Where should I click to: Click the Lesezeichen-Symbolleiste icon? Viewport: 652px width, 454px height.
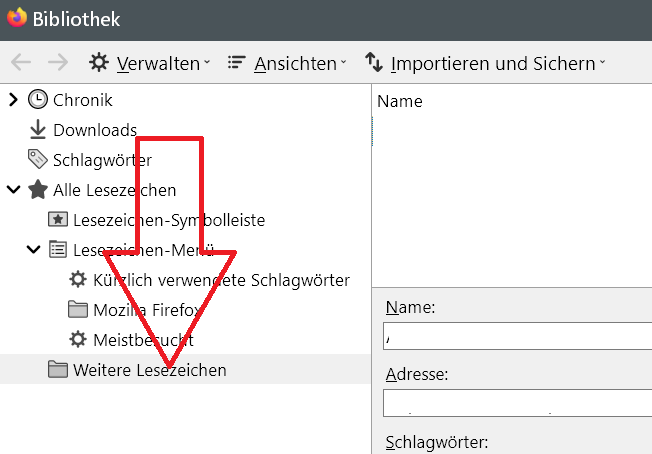[x=58, y=220]
